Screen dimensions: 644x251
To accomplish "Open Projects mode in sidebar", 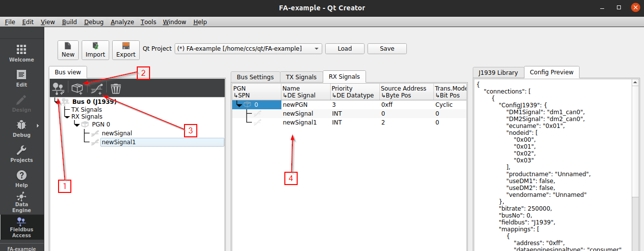I will 22,154.
